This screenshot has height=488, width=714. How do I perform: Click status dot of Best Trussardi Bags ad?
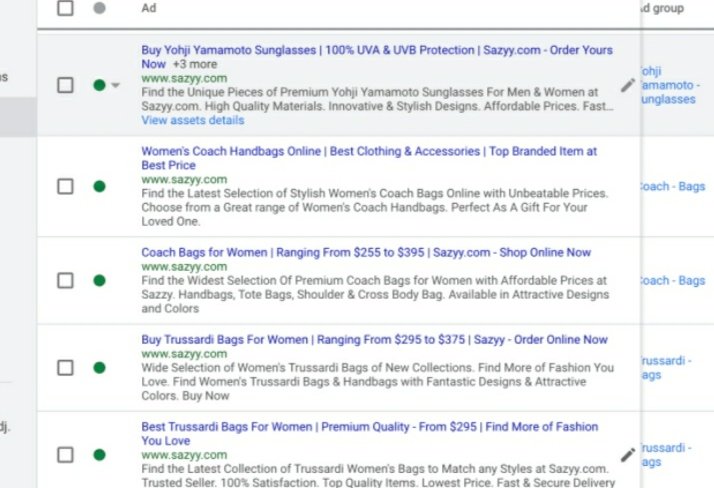click(99, 455)
